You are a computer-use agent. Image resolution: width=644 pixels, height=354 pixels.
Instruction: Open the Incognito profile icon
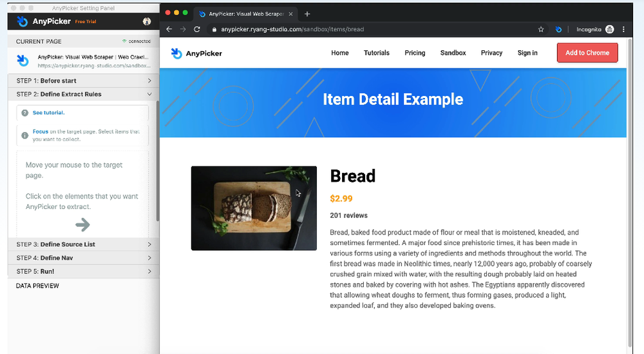click(609, 29)
